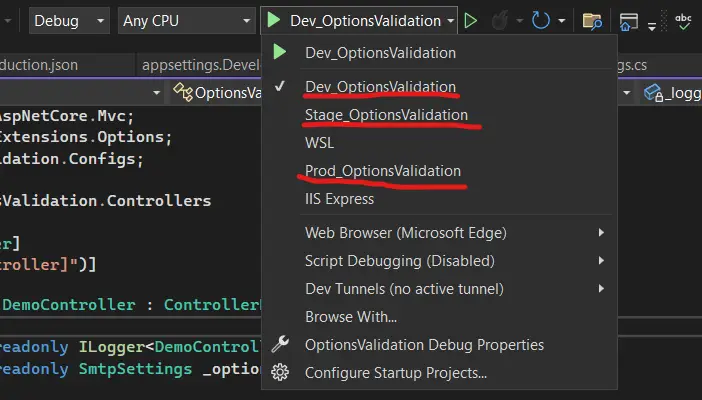The height and width of the screenshot is (400, 702).
Task: Choose WSL from the launch menu
Action: click(320, 143)
